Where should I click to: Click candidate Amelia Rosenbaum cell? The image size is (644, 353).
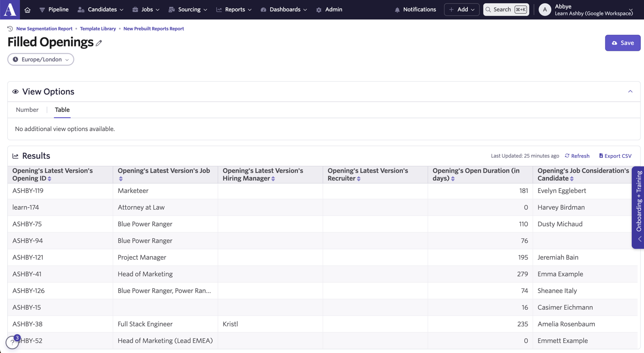pos(585,324)
